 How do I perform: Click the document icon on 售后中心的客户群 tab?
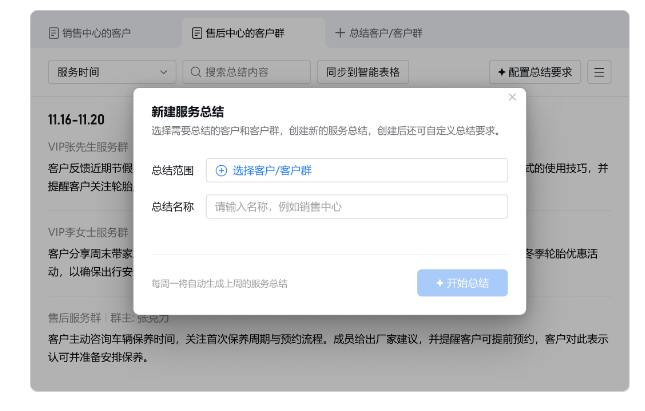click(197, 33)
